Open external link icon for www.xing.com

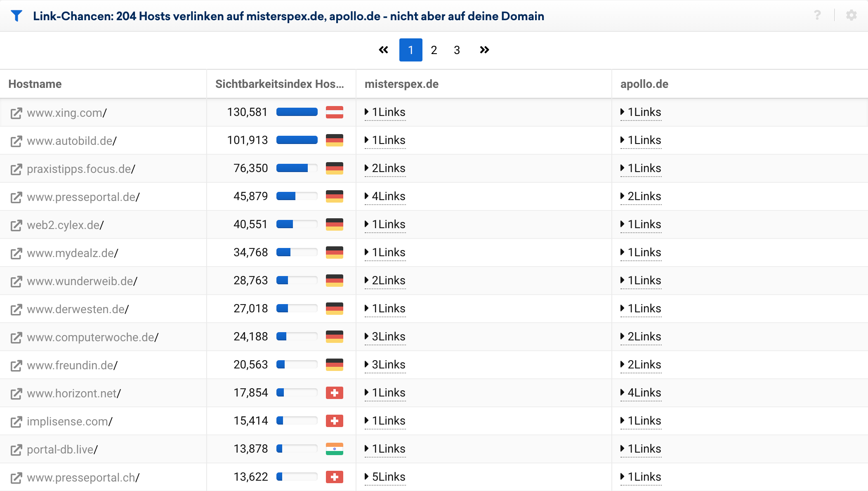16,113
